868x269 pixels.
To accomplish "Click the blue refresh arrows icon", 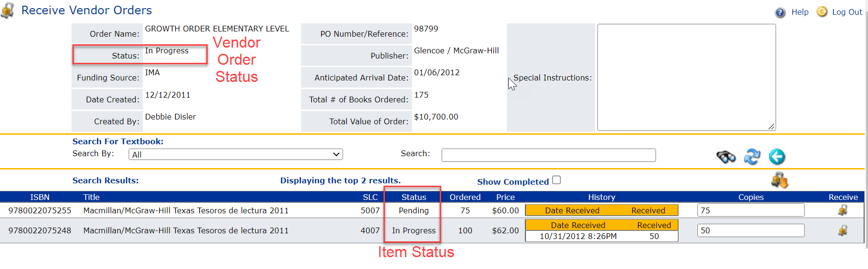I will [x=752, y=157].
